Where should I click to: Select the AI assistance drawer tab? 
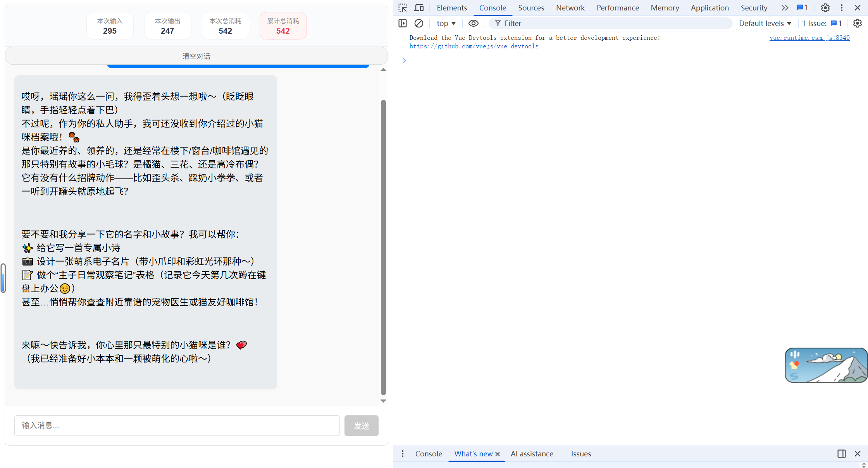pyautogui.click(x=532, y=454)
